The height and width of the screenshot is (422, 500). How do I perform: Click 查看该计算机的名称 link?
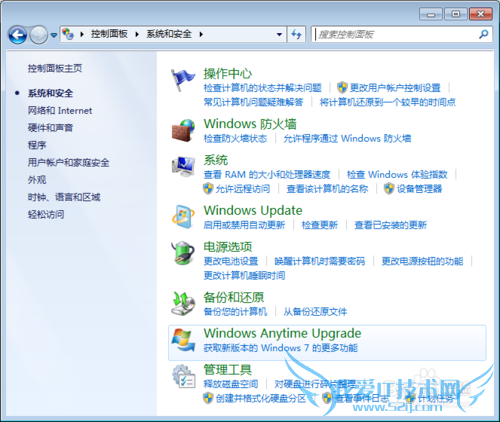point(327,189)
